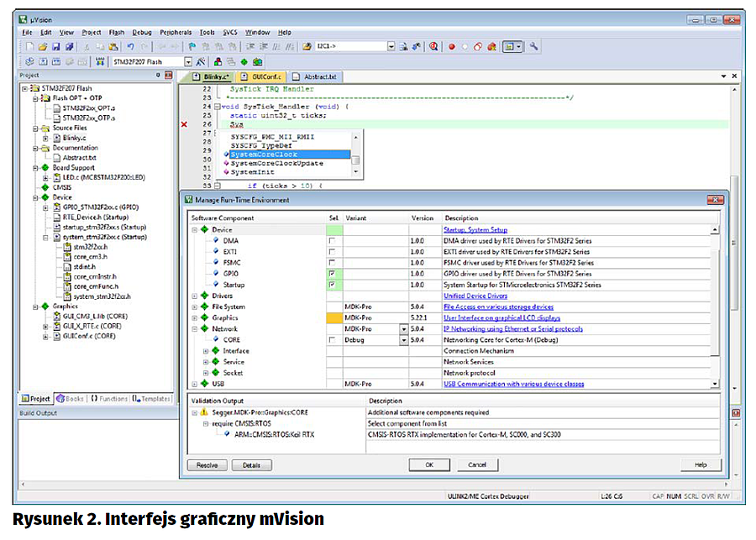
Task: Click the Save file toolbar icon
Action: pyautogui.click(x=56, y=47)
